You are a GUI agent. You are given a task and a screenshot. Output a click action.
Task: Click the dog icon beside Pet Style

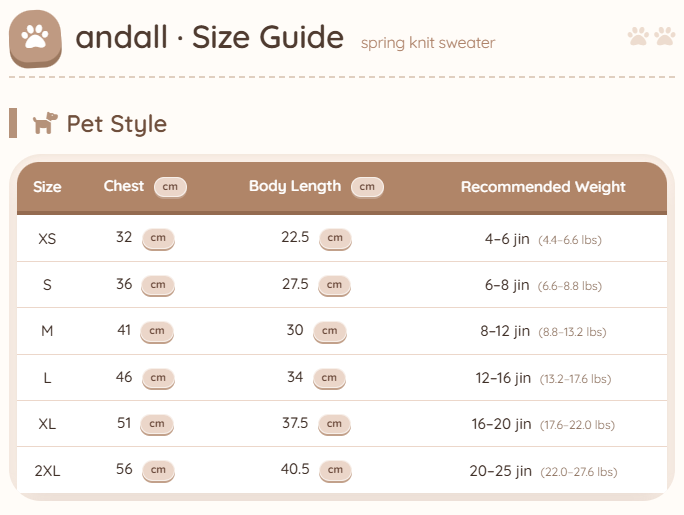coord(45,124)
